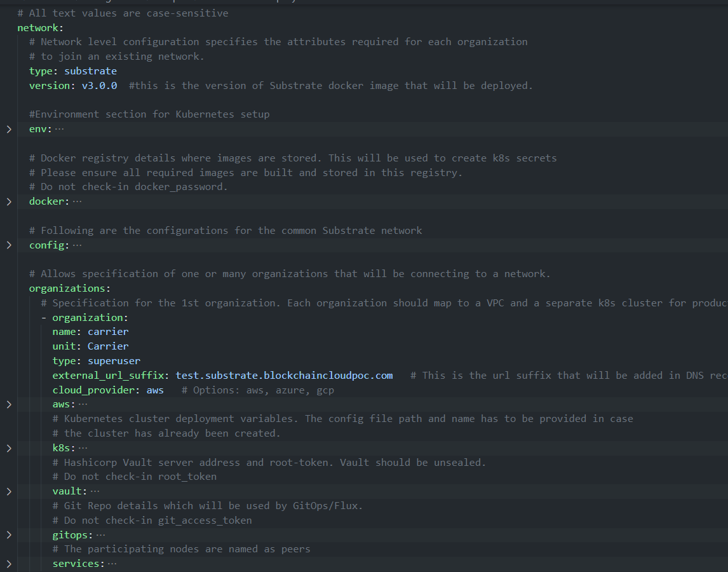Expand the folded docker section
Screen dimensions: 728x572
click(x=9, y=201)
